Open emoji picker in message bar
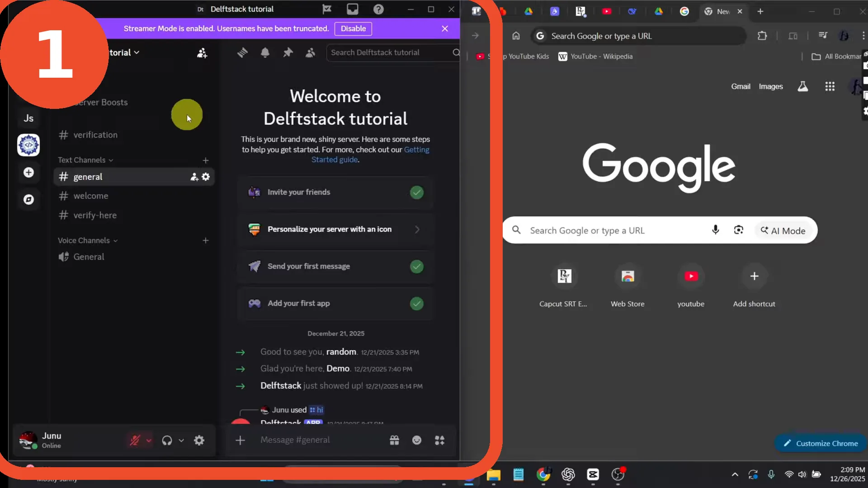The image size is (868, 488). (x=417, y=440)
